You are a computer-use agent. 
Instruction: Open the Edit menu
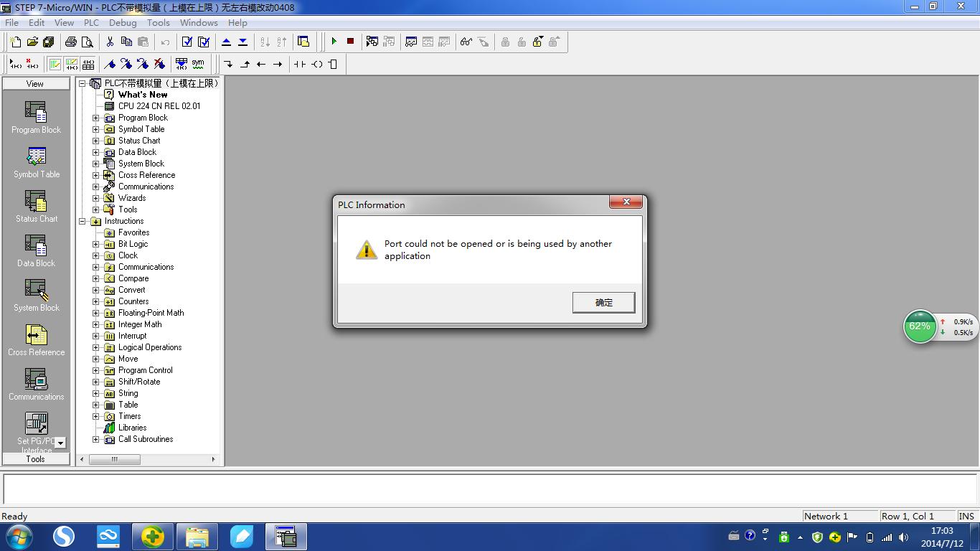pos(37,22)
